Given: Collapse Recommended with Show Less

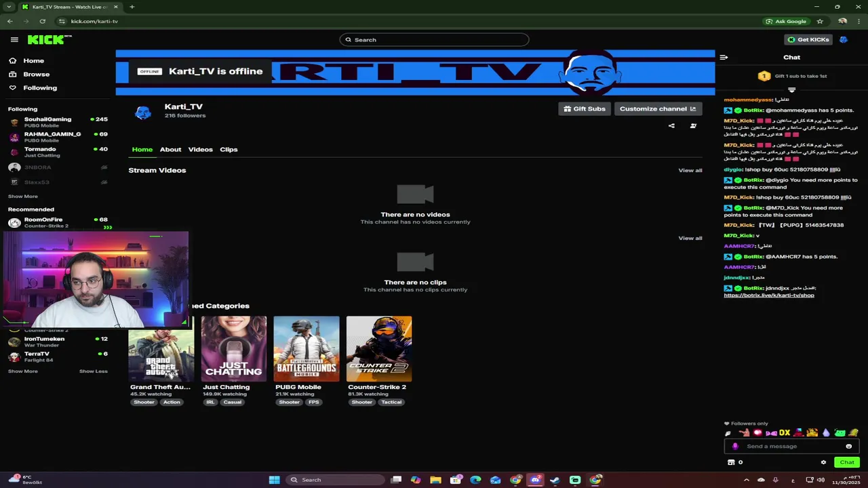Looking at the screenshot, I should [x=94, y=371].
